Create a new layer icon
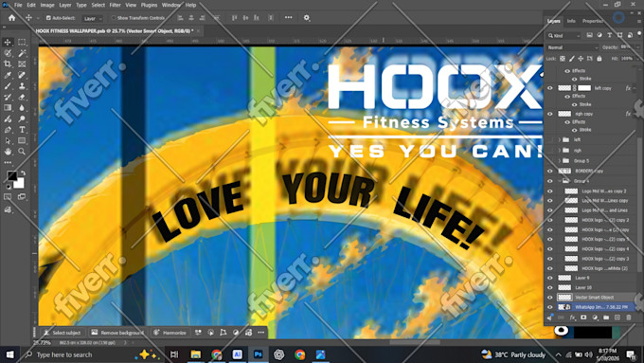644x363 pixels. pyautogui.click(x=617, y=318)
